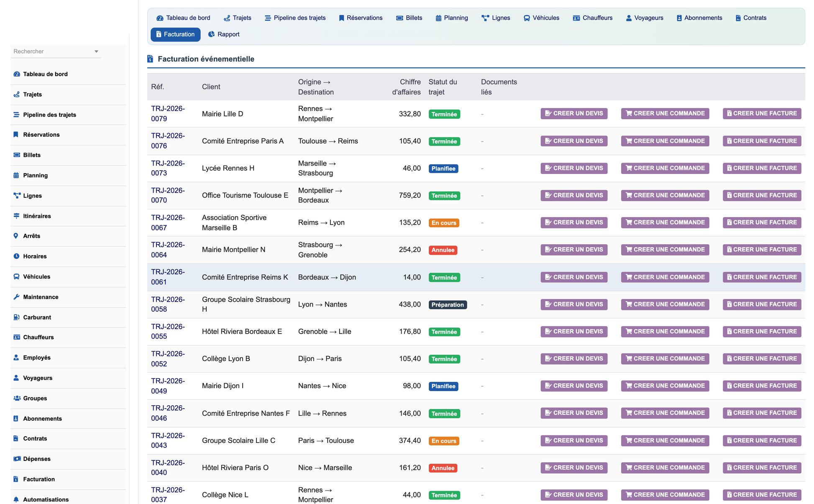Click the Carburant fuel pump icon
This screenshot has width=814, height=504.
pyautogui.click(x=16, y=317)
